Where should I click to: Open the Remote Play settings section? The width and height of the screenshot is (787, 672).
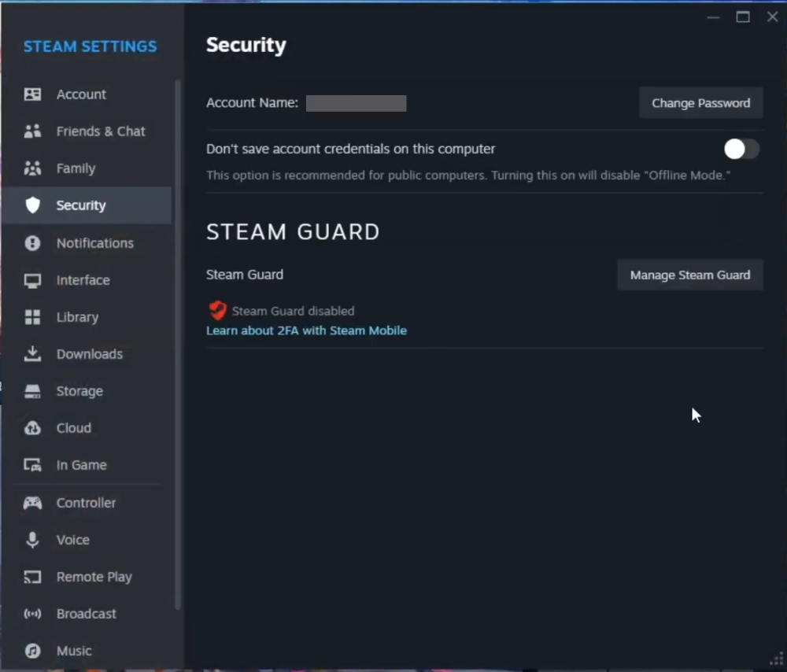click(94, 577)
